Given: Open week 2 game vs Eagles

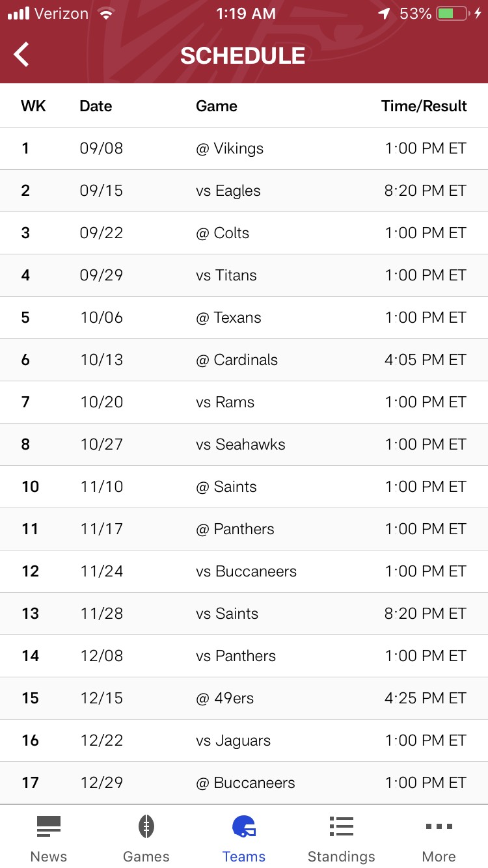Looking at the screenshot, I should point(244,191).
